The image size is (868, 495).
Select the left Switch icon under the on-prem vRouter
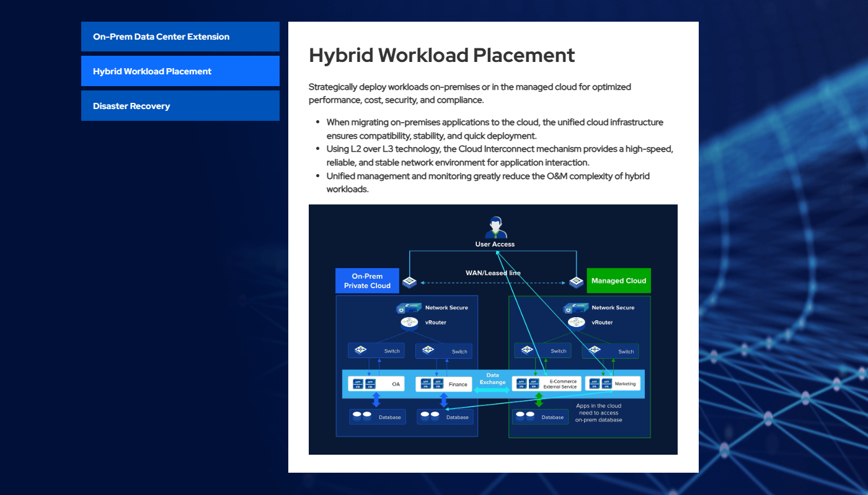[x=360, y=350]
